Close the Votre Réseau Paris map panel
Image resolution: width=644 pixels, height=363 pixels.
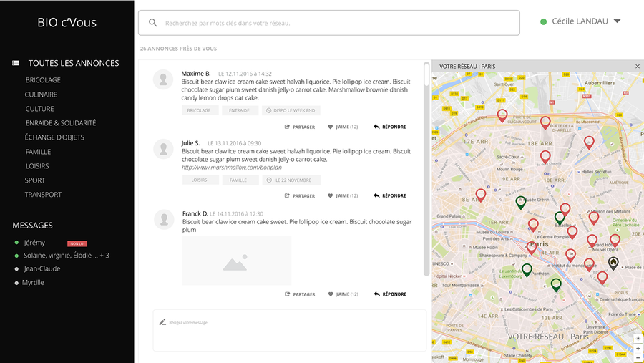[638, 67]
